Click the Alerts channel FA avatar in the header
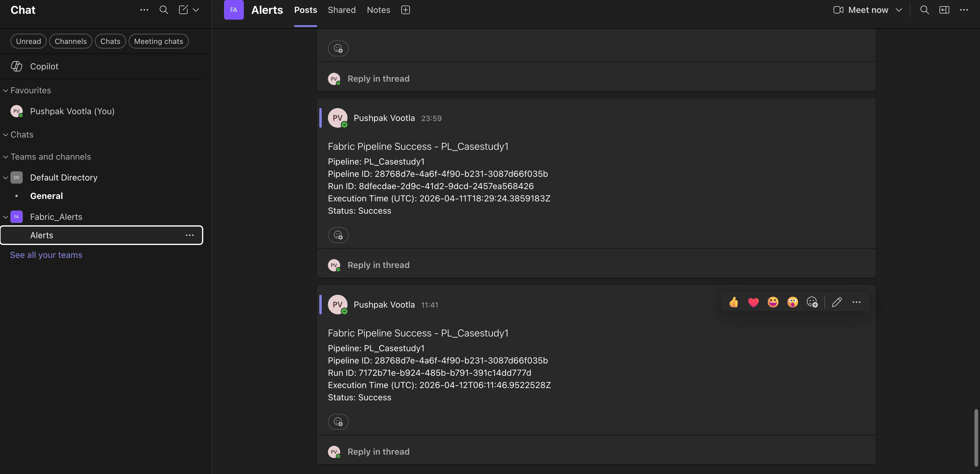This screenshot has height=474, width=980. click(x=234, y=10)
